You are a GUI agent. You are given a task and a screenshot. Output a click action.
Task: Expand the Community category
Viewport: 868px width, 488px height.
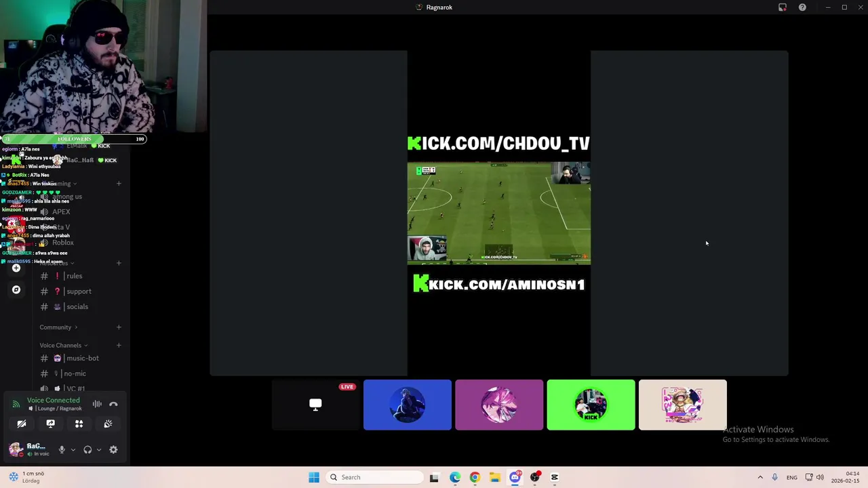click(x=58, y=327)
